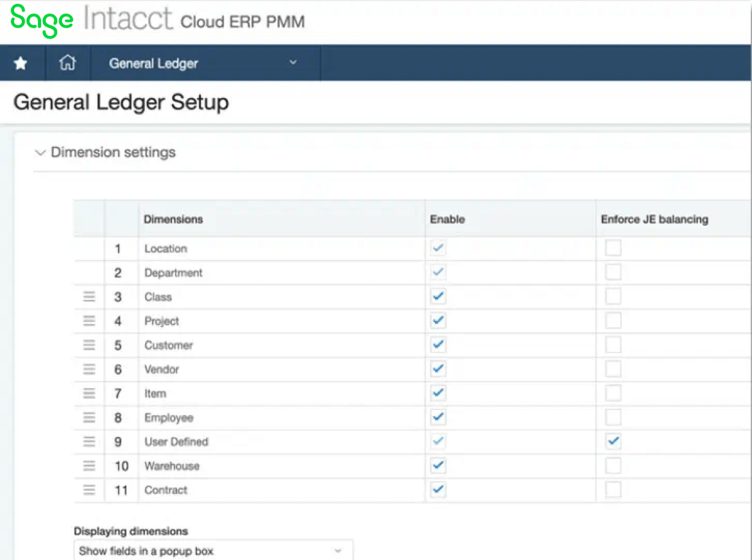This screenshot has width=752, height=560.
Task: Click the Sage Intacct logo
Action: coord(92,20)
